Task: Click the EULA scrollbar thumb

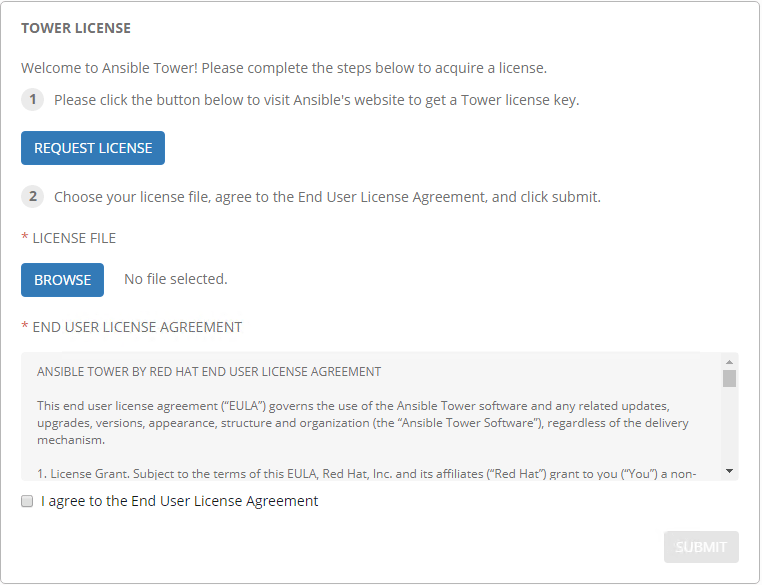Action: pyautogui.click(x=730, y=378)
